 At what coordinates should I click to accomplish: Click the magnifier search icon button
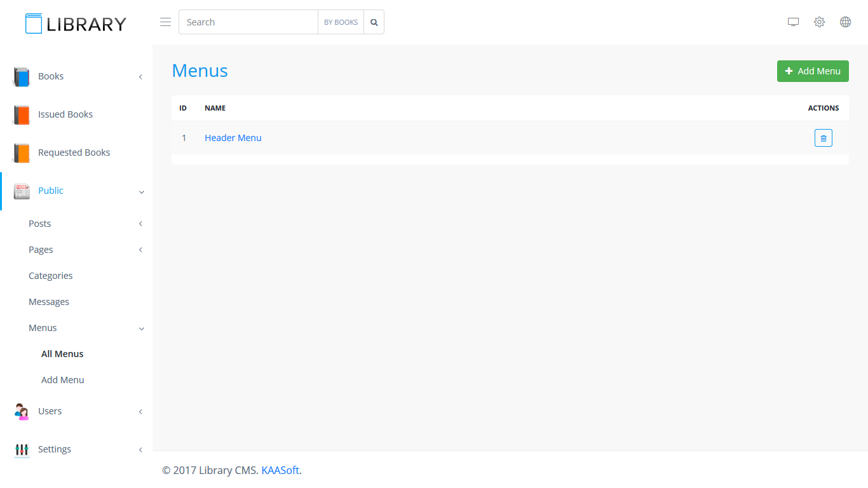click(374, 22)
